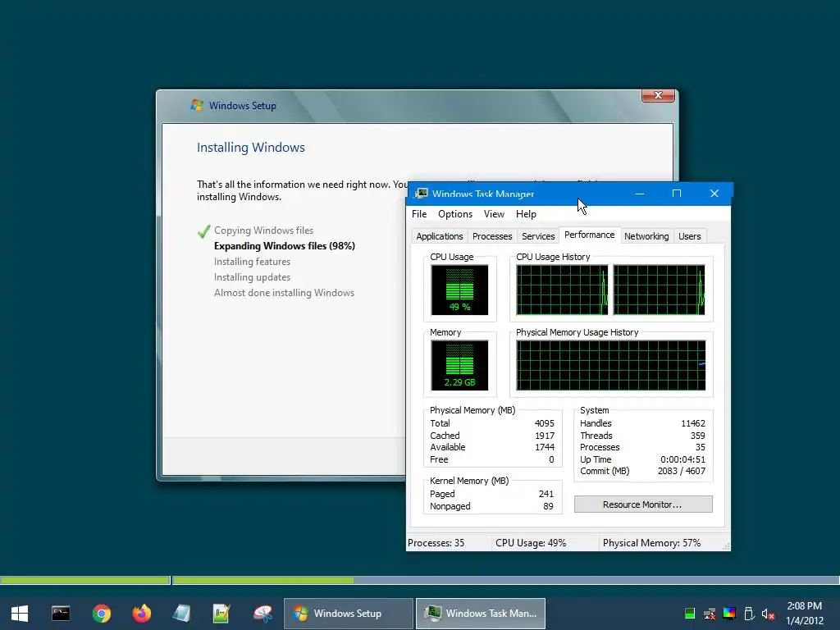
Task: Click 'Expanding Windows files (98%)' text
Action: click(x=285, y=246)
